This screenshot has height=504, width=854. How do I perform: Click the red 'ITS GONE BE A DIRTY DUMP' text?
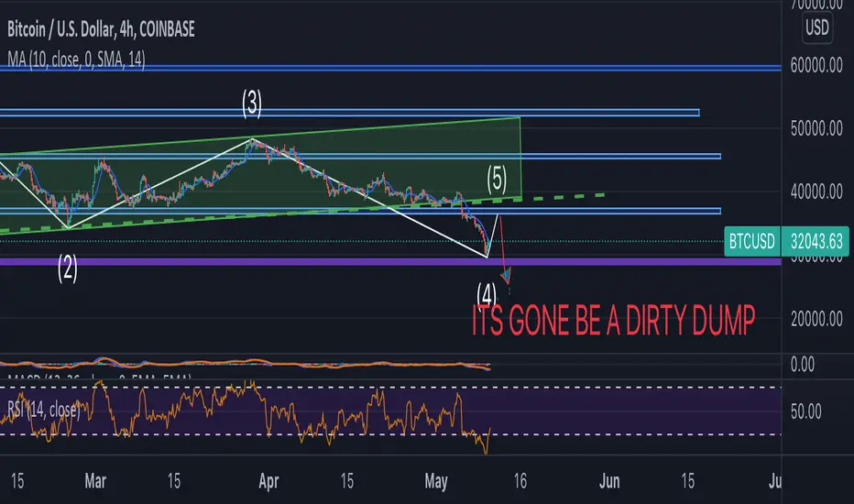pyautogui.click(x=613, y=321)
